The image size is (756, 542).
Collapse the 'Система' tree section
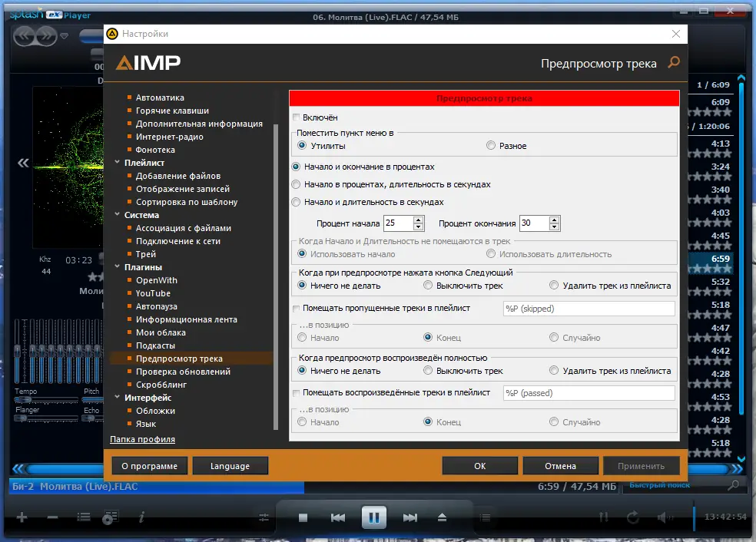[117, 214]
